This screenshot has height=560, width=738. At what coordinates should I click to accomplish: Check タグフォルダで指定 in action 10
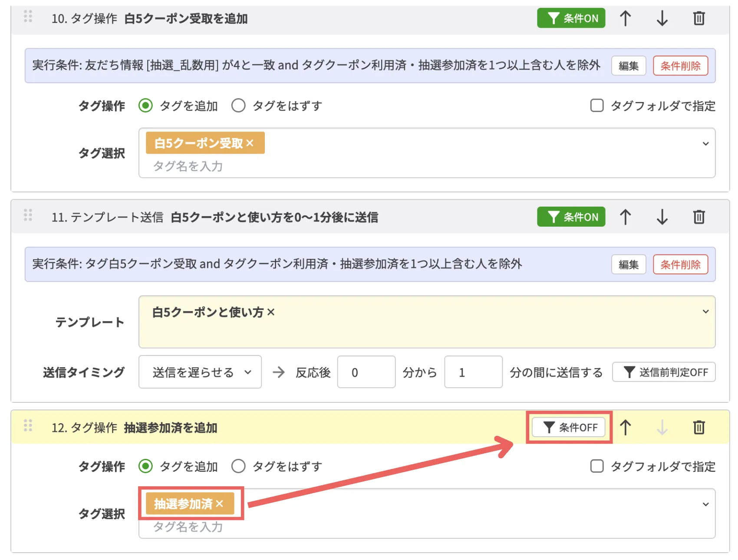(597, 105)
